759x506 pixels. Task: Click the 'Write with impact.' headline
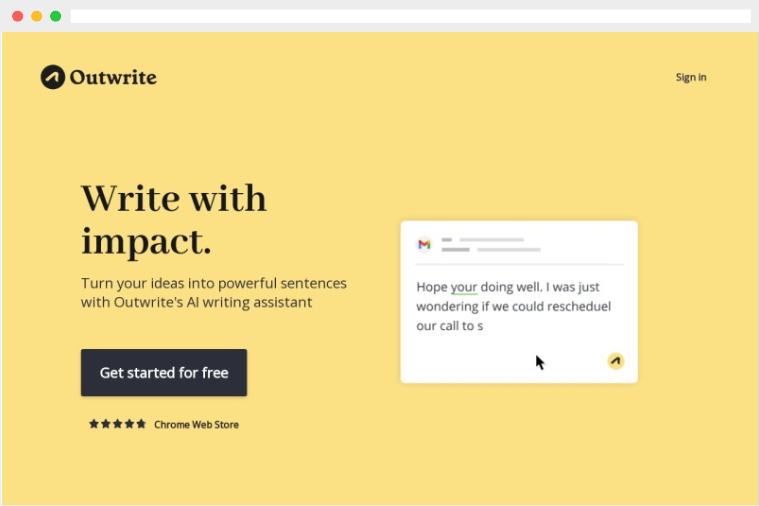coord(174,219)
